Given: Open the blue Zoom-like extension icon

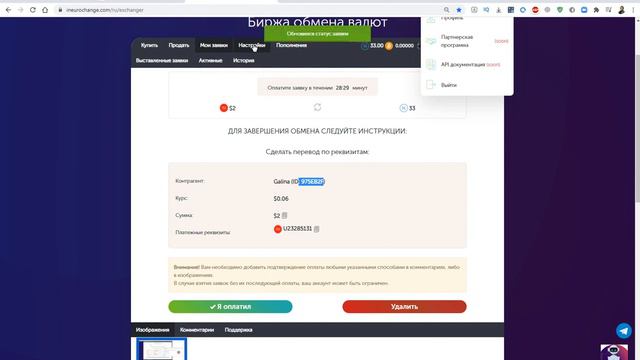Looking at the screenshot, I should pos(584,10).
